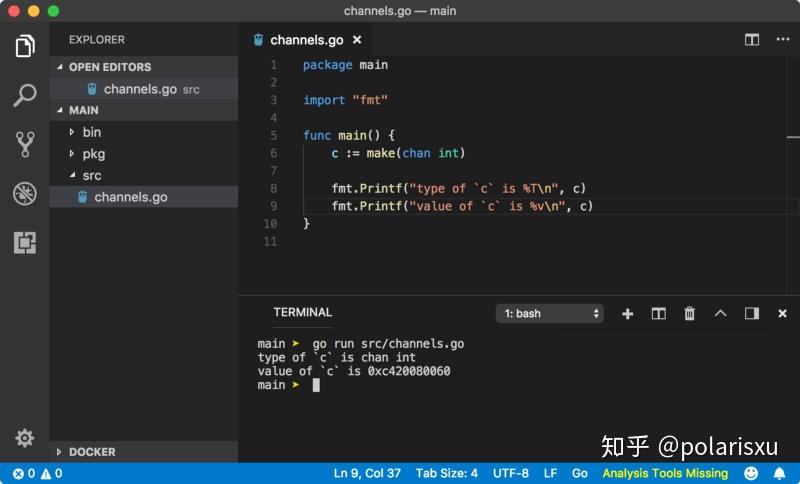Click the errors count in status bar

(x=23, y=473)
